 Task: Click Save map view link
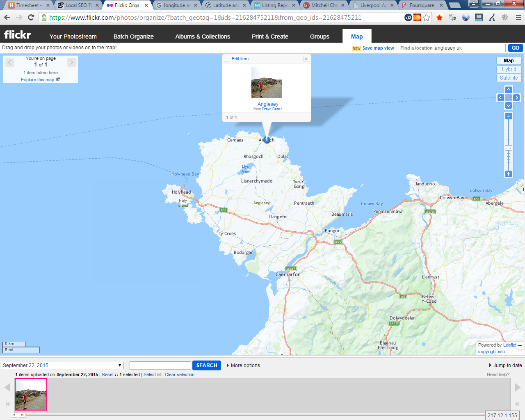point(378,48)
